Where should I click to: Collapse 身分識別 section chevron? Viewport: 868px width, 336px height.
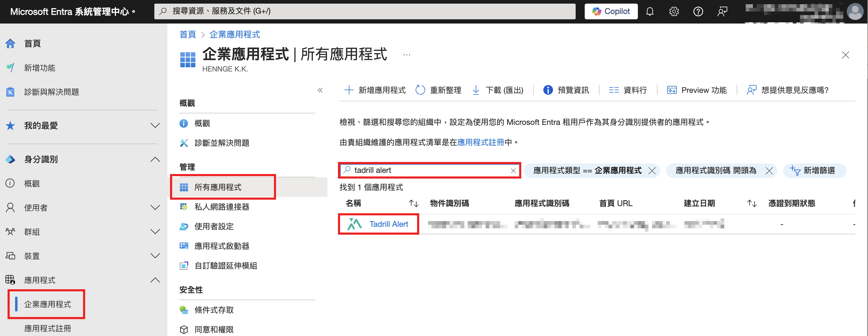point(155,159)
